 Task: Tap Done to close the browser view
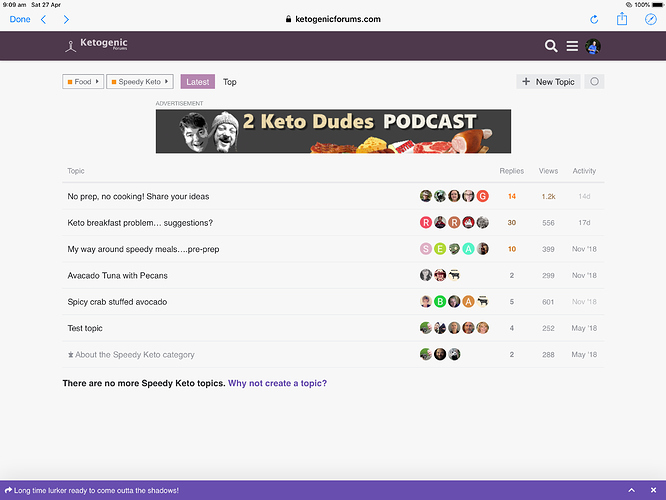[20, 19]
